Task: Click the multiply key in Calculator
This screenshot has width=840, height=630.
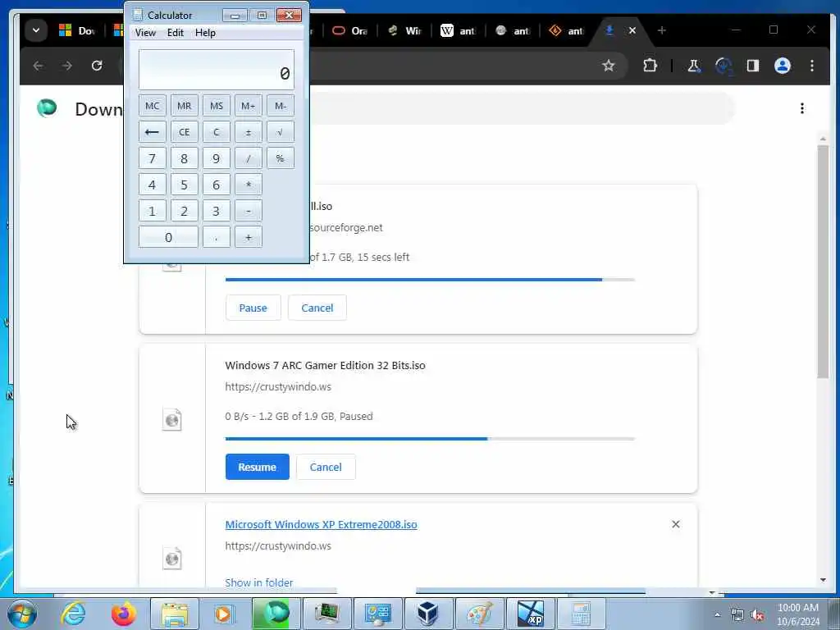Action: pyautogui.click(x=248, y=185)
